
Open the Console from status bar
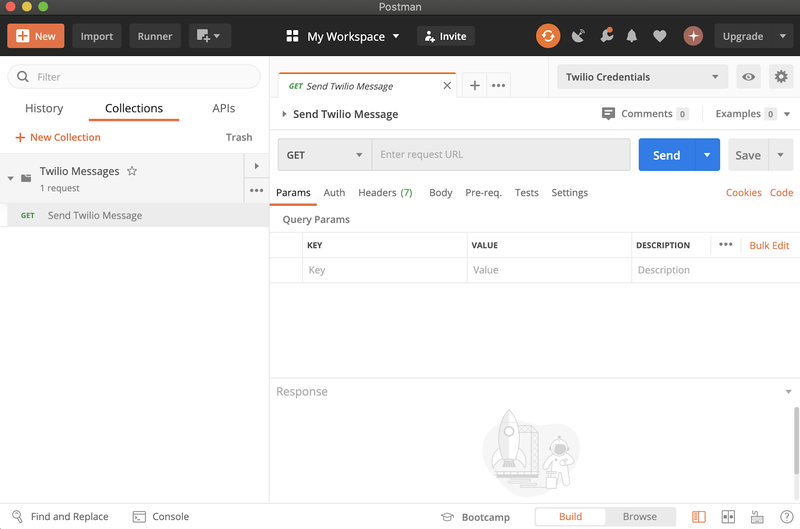(x=160, y=517)
